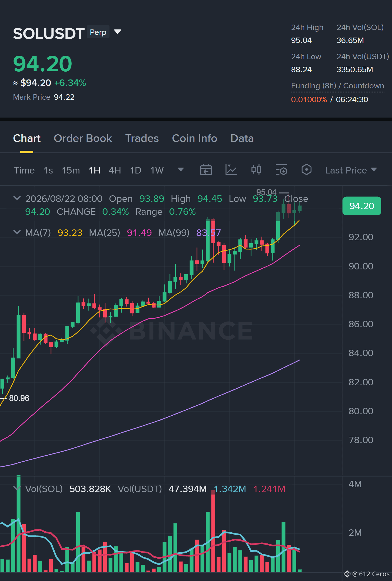Open the calendar date-jump icon
Image resolution: width=392 pixels, height=581 pixels.
coord(206,170)
